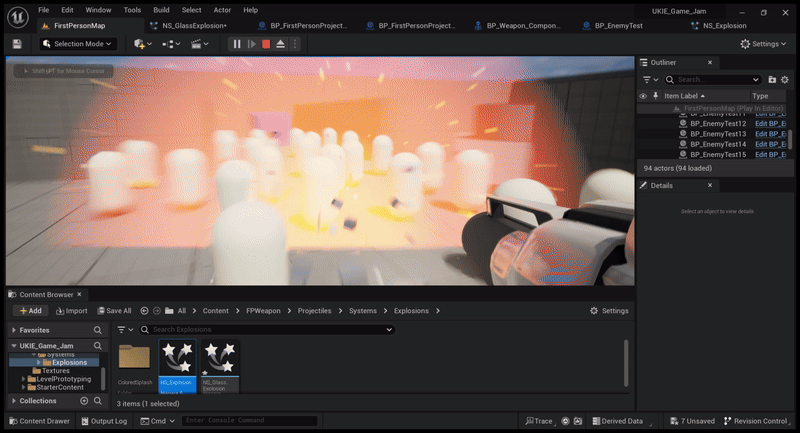Click Save All in Content Browser
The image size is (800, 433).
pyautogui.click(x=113, y=311)
